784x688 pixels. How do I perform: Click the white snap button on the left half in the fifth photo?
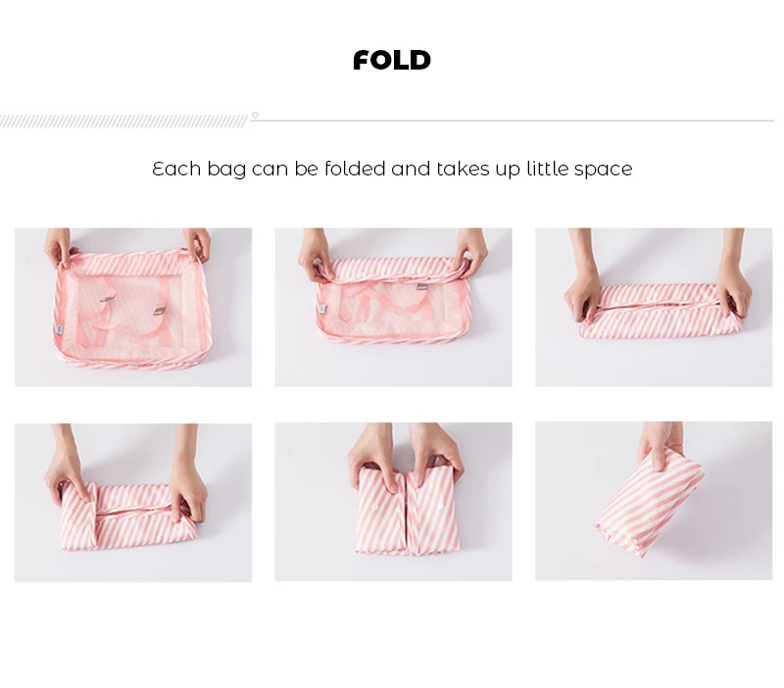tap(375, 507)
